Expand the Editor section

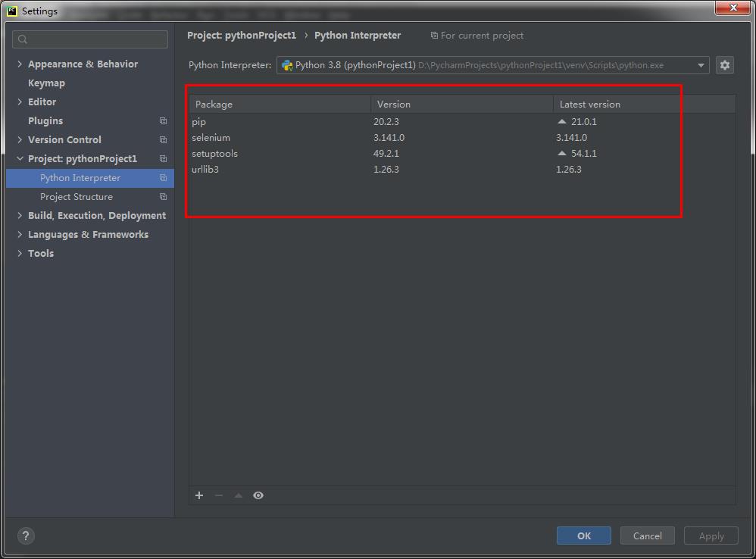click(20, 101)
